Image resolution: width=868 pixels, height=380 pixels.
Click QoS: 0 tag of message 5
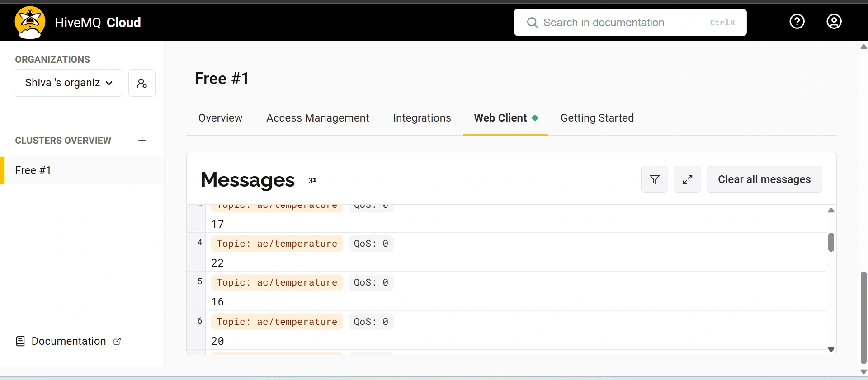tap(371, 282)
